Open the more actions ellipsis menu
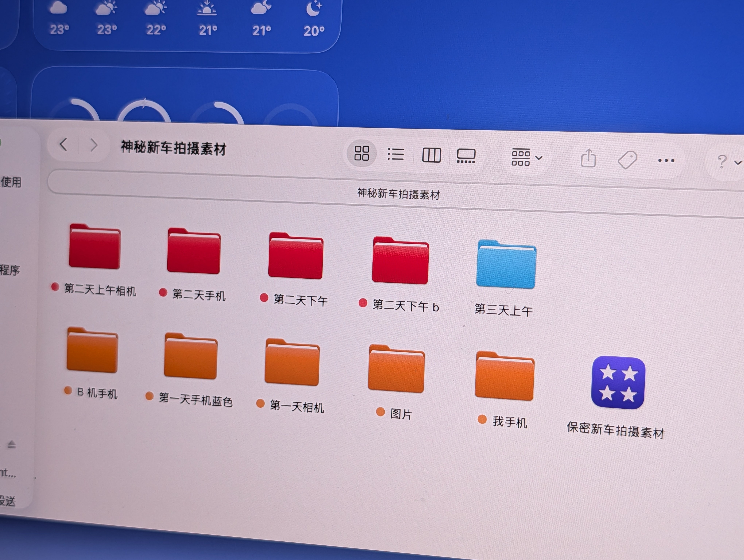744x560 pixels. pyautogui.click(x=666, y=161)
